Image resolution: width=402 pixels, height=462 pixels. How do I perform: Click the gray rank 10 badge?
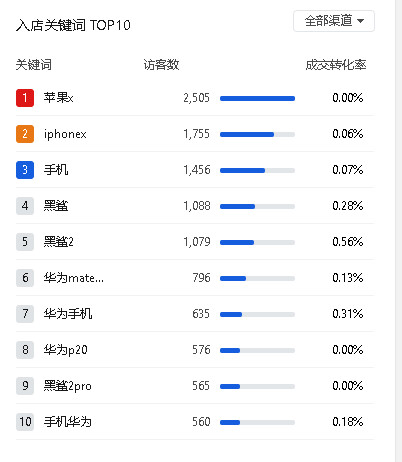point(25,422)
